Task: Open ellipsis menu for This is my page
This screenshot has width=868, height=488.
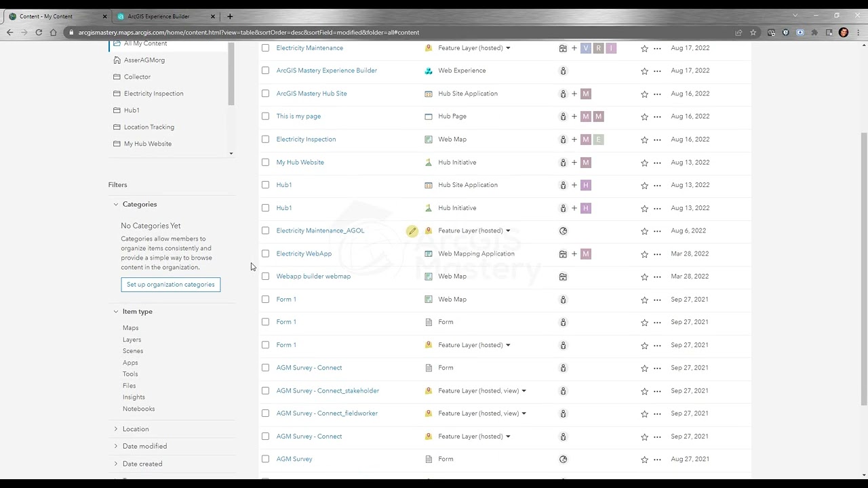Action: point(657,117)
